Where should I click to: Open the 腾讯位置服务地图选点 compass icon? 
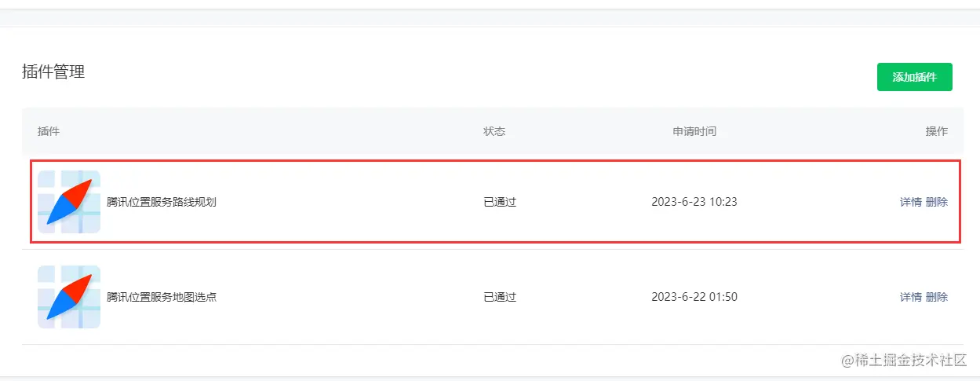click(x=69, y=297)
